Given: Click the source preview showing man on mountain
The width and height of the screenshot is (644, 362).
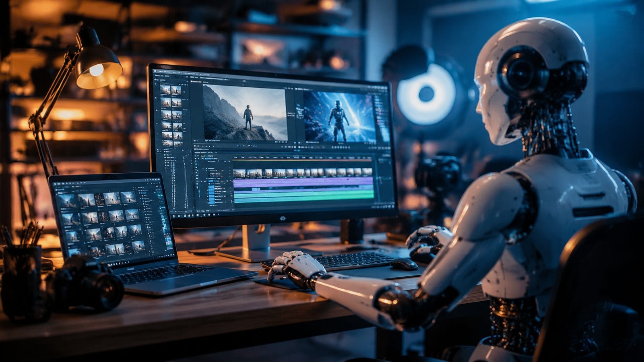Looking at the screenshot, I should coord(245,112).
